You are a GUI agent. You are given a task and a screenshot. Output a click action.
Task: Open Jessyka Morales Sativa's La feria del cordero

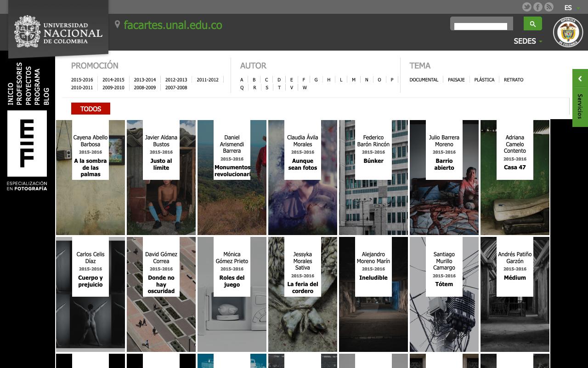pyautogui.click(x=303, y=294)
